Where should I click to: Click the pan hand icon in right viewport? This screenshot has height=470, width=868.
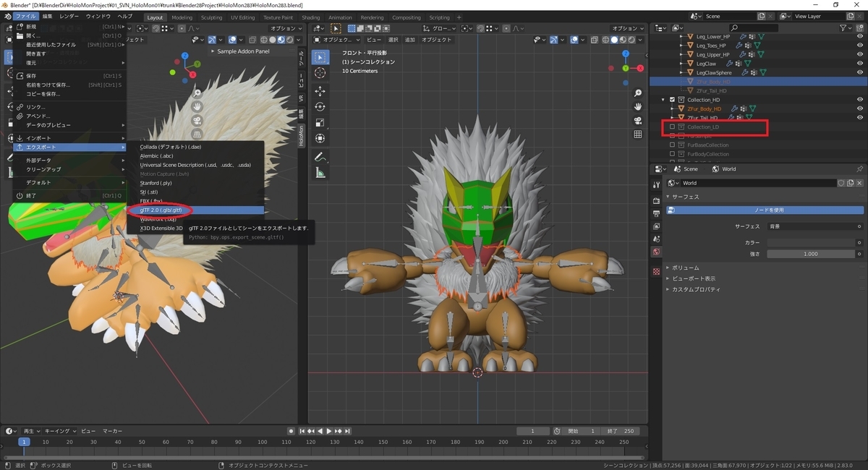638,107
